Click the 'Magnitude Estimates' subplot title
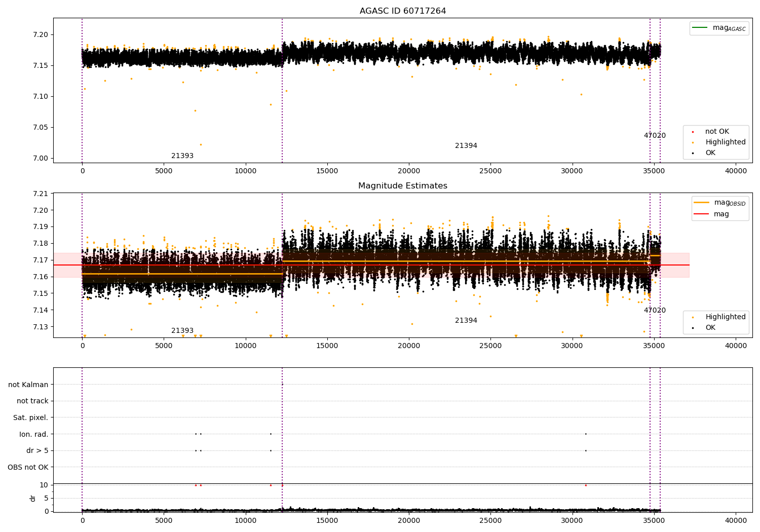The image size is (760, 532). (x=403, y=186)
